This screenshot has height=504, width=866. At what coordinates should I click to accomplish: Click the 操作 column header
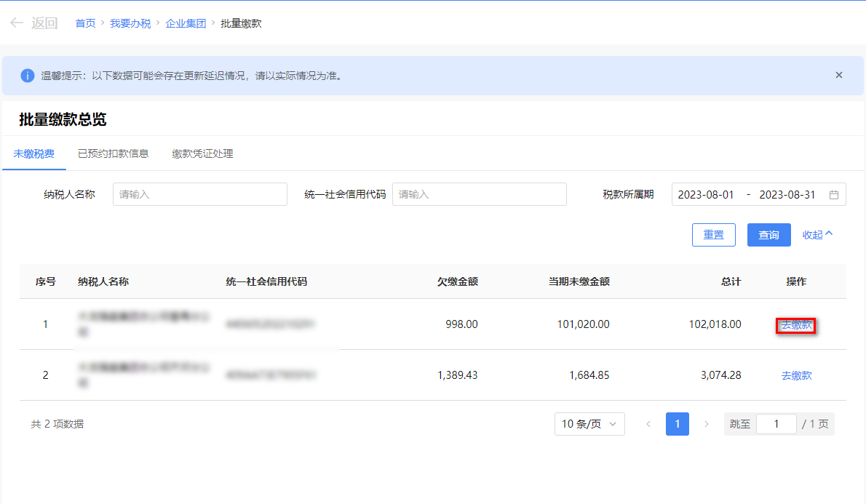click(796, 281)
